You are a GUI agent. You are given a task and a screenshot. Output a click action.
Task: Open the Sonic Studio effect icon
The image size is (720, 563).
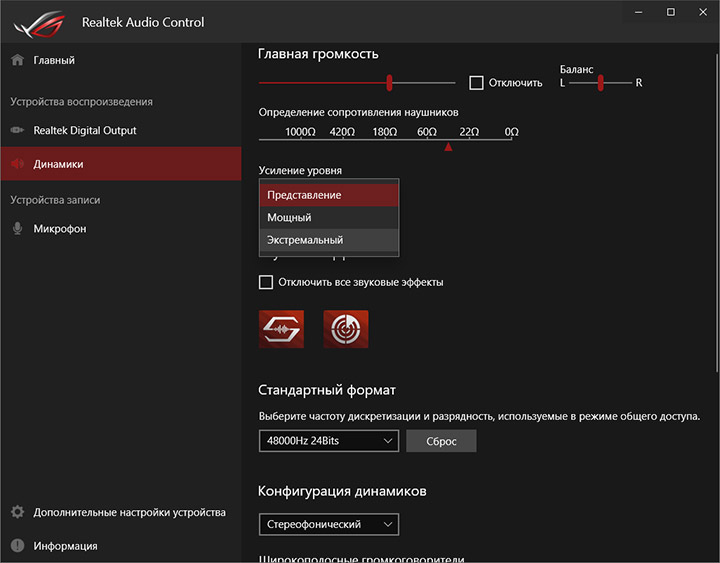(281, 329)
